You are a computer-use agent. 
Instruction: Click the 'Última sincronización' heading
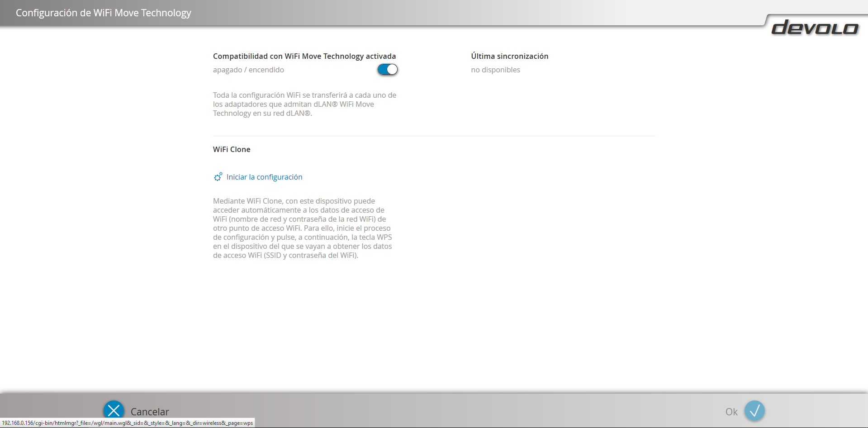pyautogui.click(x=509, y=56)
